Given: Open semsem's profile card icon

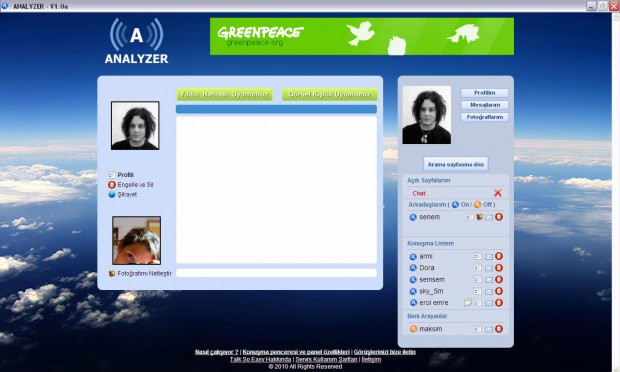Looking at the screenshot, I should coord(478,280).
